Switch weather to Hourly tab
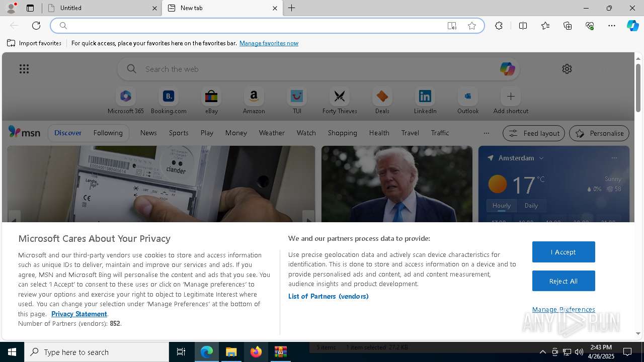 click(501, 206)
